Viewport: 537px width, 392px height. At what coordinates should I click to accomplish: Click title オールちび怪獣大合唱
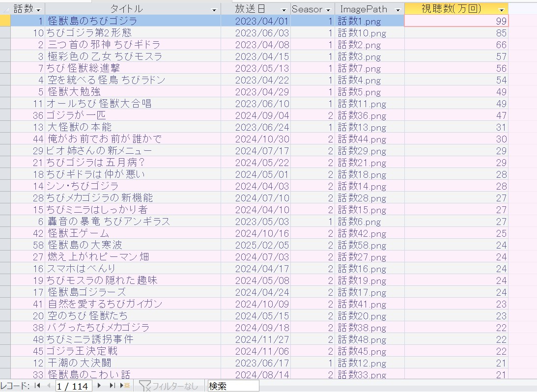133,103
